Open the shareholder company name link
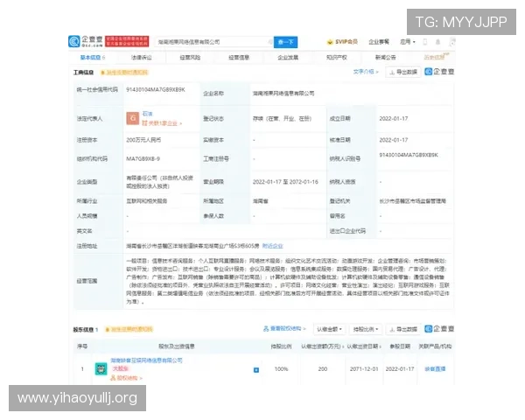Image resolution: width=525 pixels, height=420 pixels. pyautogui.click(x=147, y=360)
